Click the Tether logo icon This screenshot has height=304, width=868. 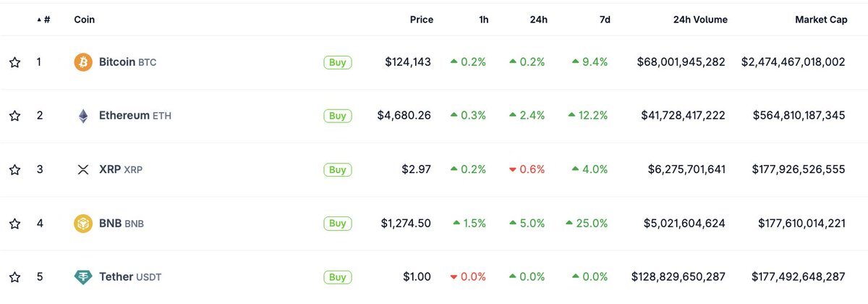pos(83,277)
